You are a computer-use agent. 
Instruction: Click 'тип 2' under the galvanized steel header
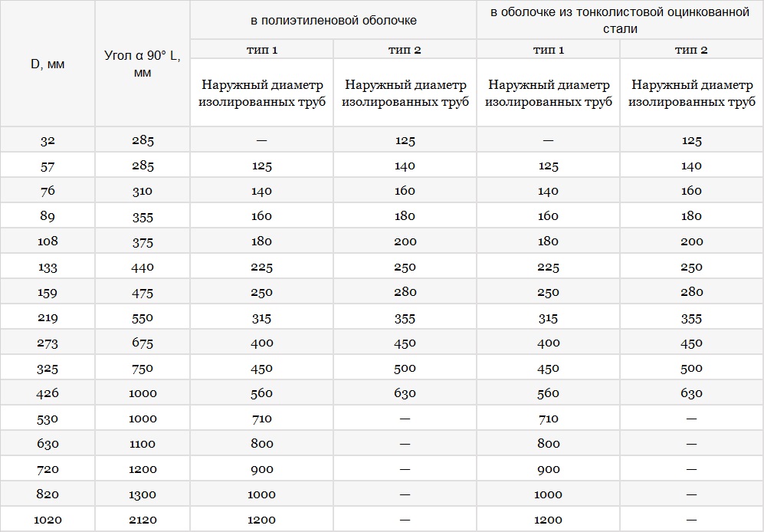pos(691,50)
